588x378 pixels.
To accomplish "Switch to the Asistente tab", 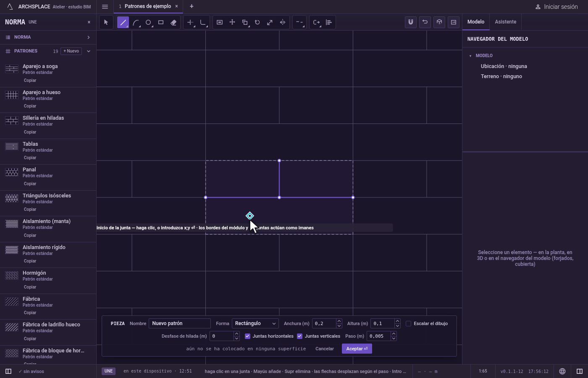I will click(505, 22).
